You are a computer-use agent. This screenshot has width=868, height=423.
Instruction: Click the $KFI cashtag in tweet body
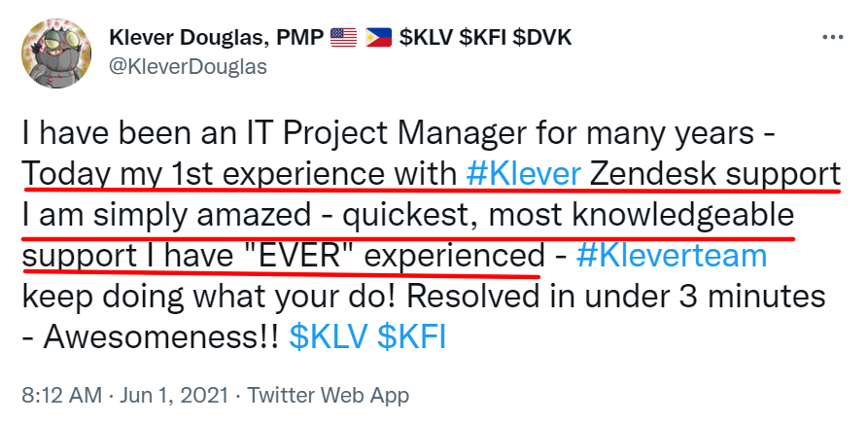click(x=411, y=336)
